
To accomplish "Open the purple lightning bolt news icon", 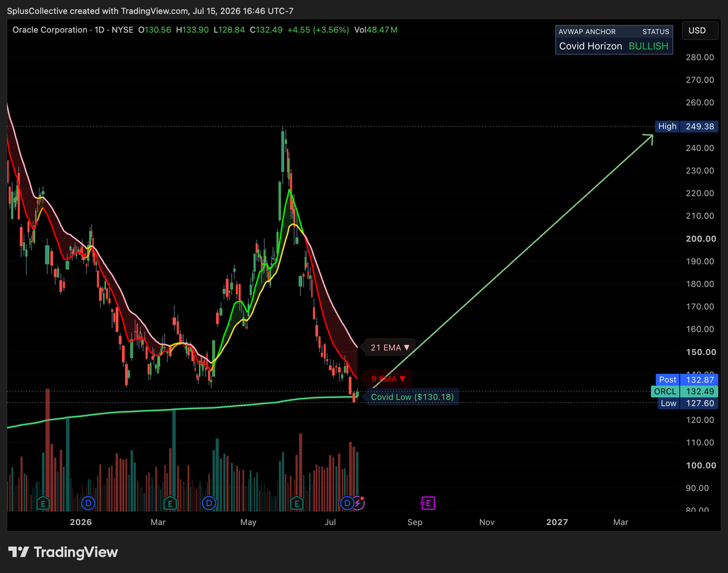I will [x=358, y=503].
